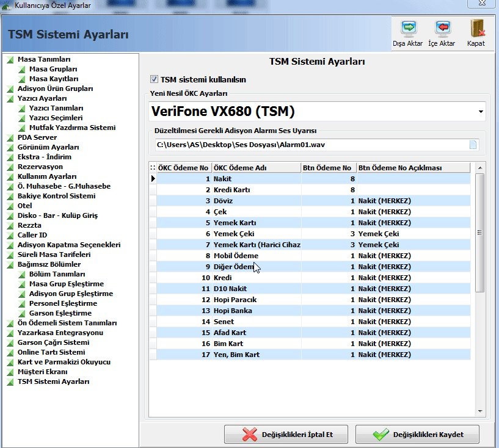Open Ekstra - İndirim settings
Image resolution: width=499 pixels, height=448 pixels.
[x=44, y=157]
